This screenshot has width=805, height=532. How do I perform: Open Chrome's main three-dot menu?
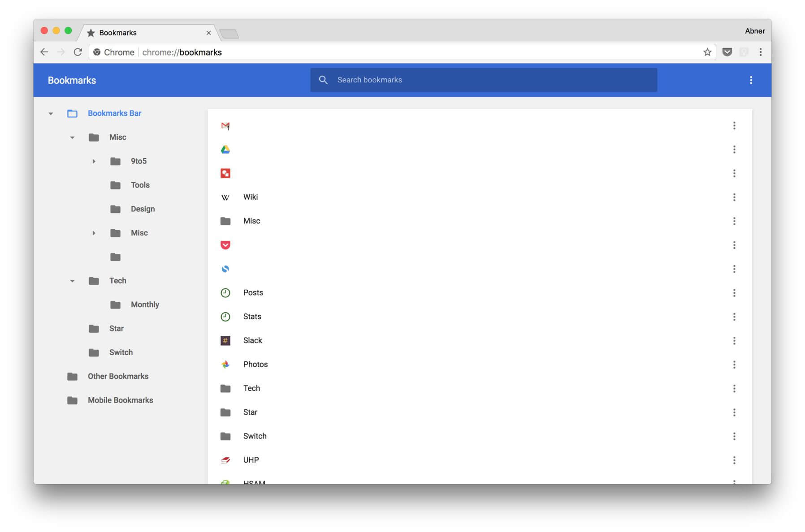point(760,52)
